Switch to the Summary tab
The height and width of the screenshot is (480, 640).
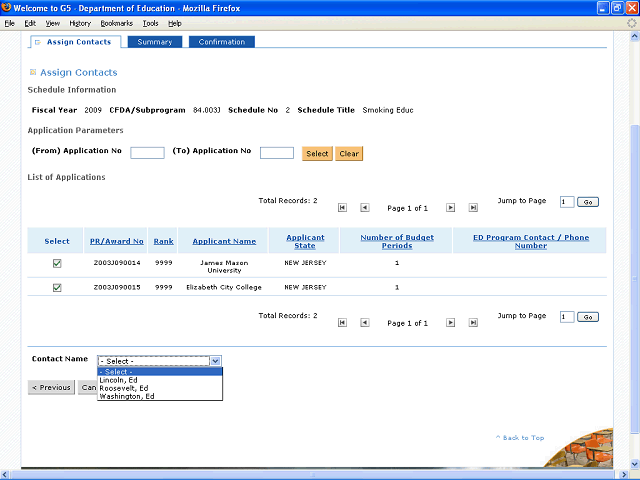(155, 42)
